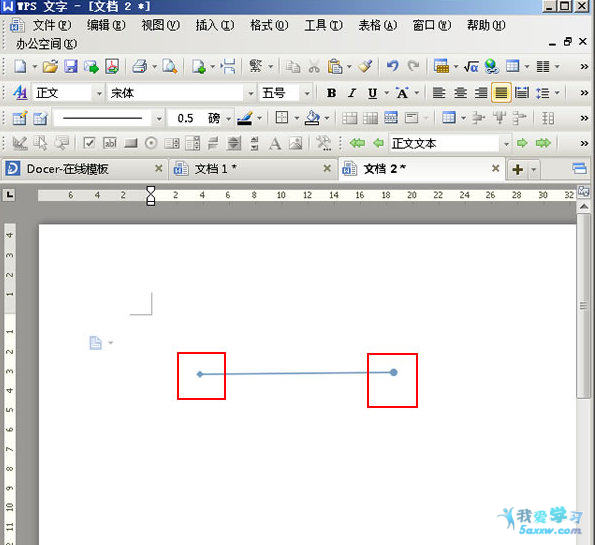Click the Undo arrow icon
The image size is (595, 545).
tap(392, 66)
